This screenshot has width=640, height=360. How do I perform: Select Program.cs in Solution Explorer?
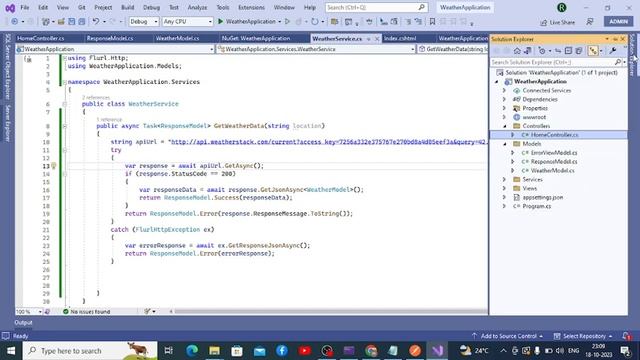pos(536,207)
